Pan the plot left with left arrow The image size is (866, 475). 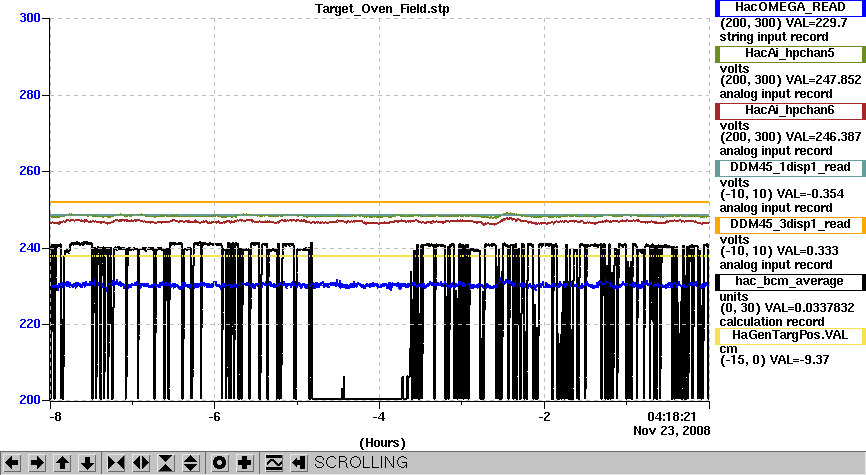coord(12,463)
